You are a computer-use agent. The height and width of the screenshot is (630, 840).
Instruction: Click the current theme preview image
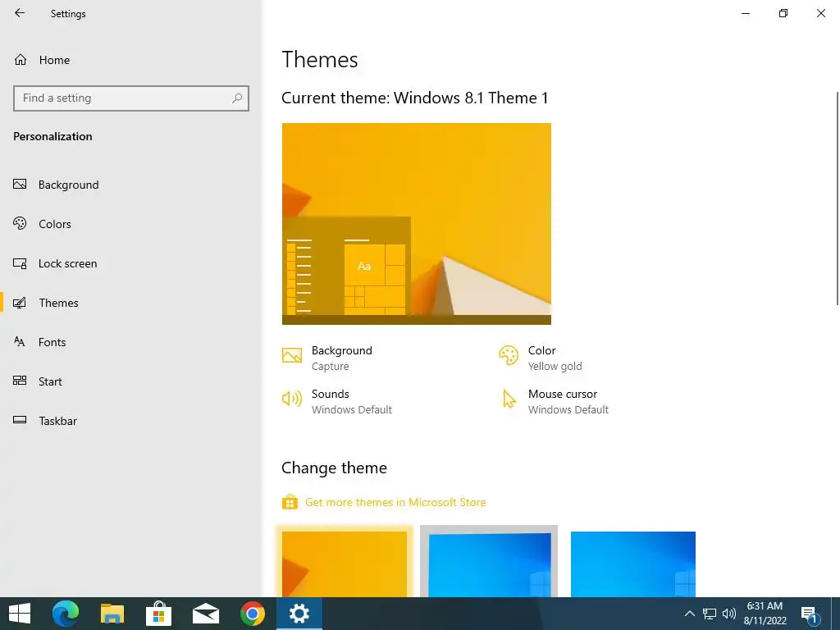click(x=416, y=224)
